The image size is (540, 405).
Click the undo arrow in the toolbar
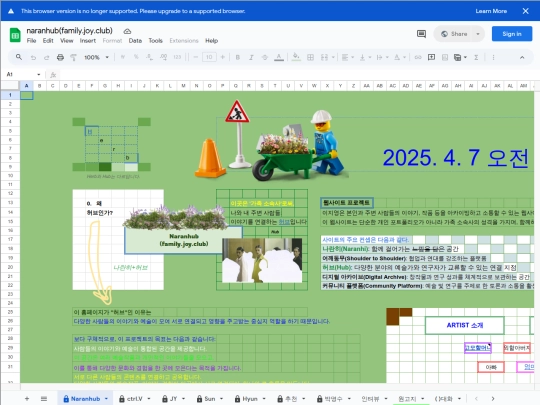click(x=33, y=58)
